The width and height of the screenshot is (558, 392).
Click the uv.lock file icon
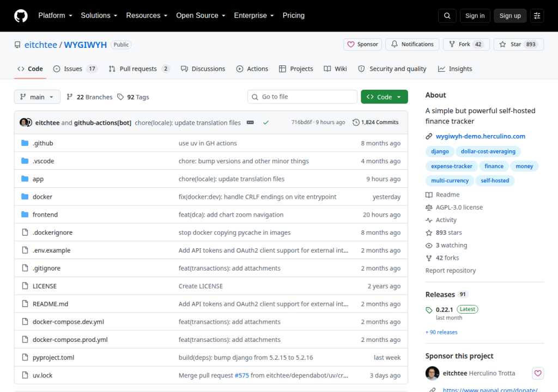point(25,375)
